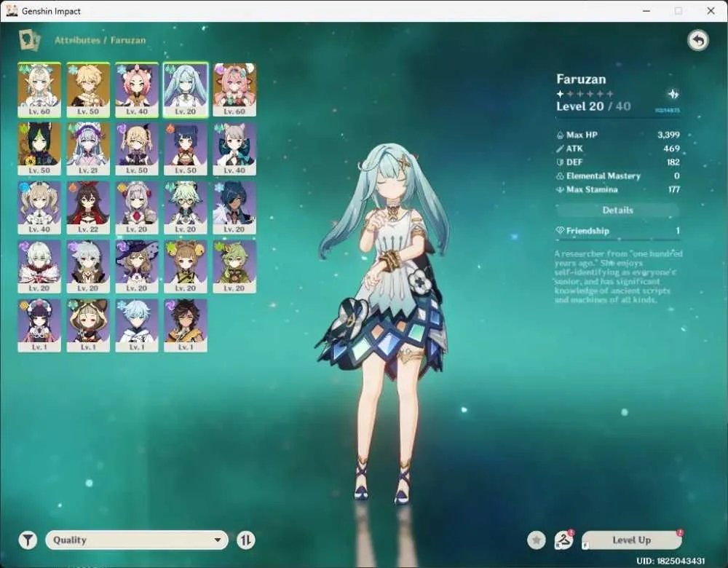
Task: Click the Level Up button
Action: (631, 540)
